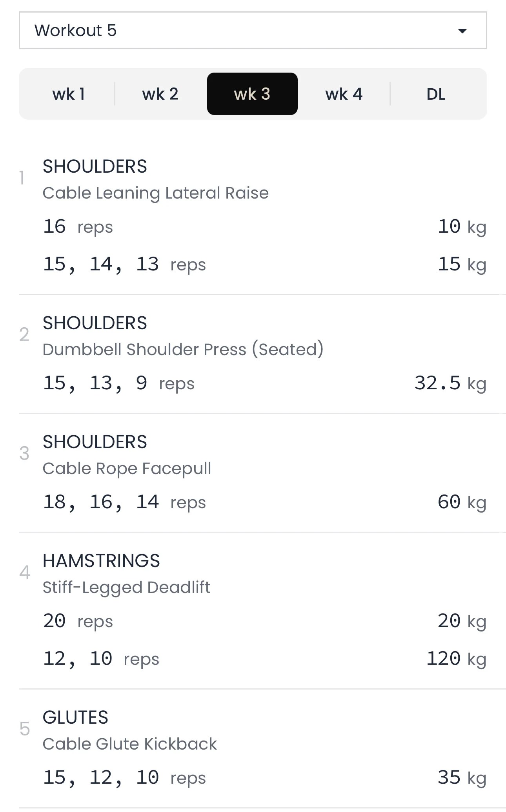
Task: Switch to the wk 2 tab
Action: pos(160,94)
